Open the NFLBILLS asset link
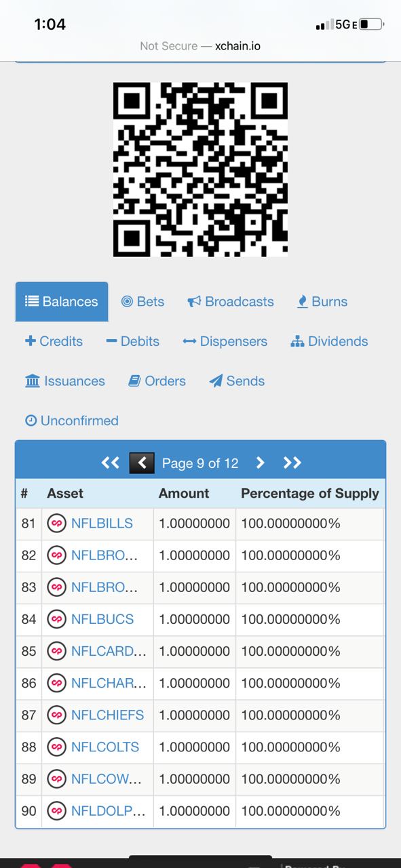 pyautogui.click(x=102, y=524)
